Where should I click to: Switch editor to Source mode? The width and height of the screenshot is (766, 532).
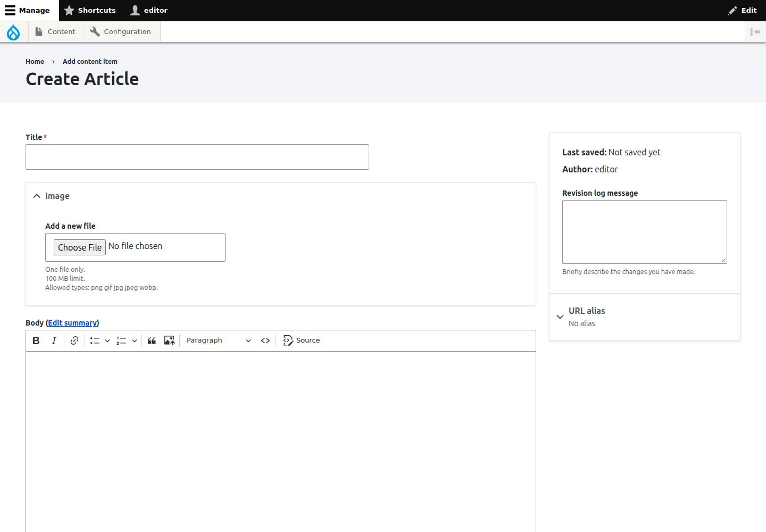302,340
